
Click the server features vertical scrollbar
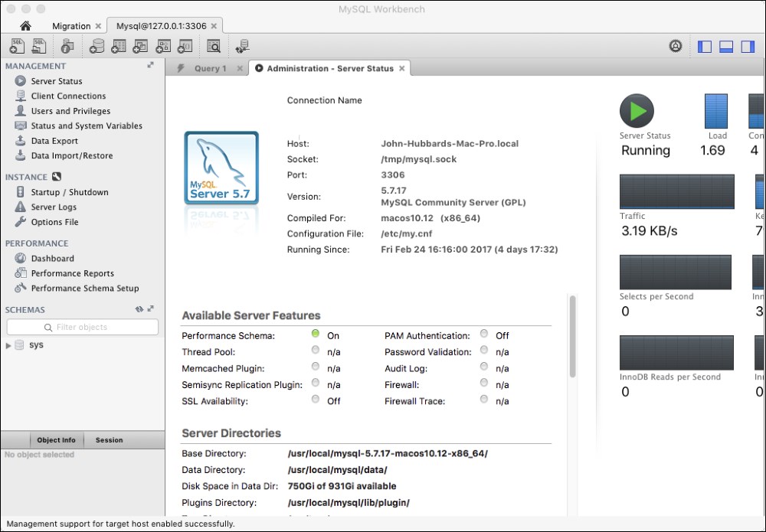(x=572, y=336)
